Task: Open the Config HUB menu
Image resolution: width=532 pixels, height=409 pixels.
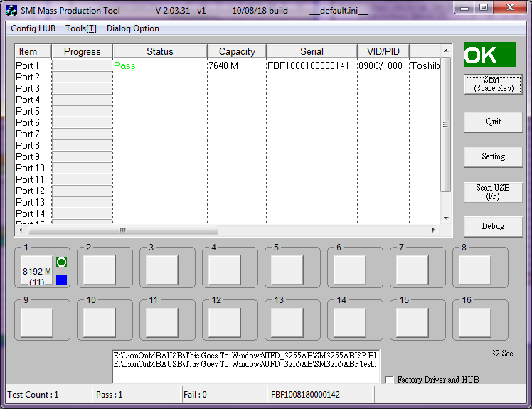Action: tap(33, 28)
